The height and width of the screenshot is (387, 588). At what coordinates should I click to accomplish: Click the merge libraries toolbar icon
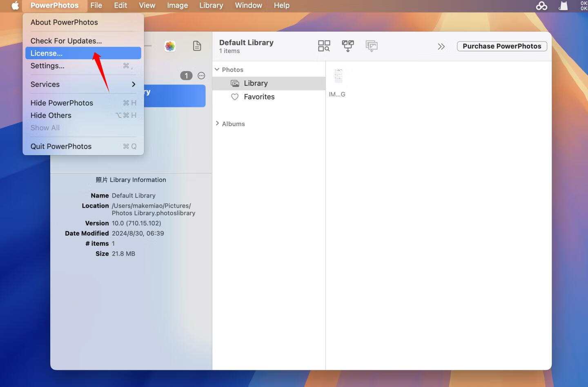tap(348, 46)
